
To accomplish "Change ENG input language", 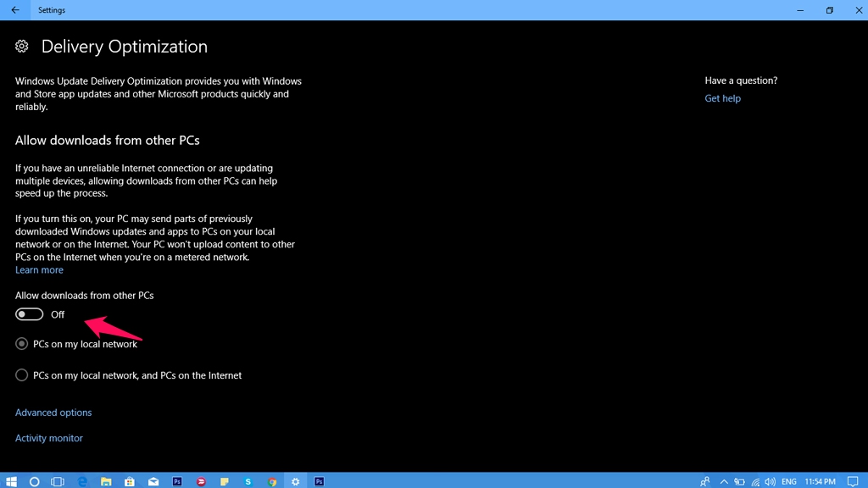I will pos(789,481).
